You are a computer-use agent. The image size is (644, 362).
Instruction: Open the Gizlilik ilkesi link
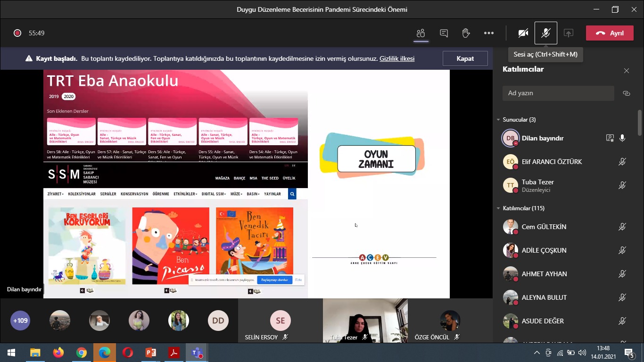397,59
